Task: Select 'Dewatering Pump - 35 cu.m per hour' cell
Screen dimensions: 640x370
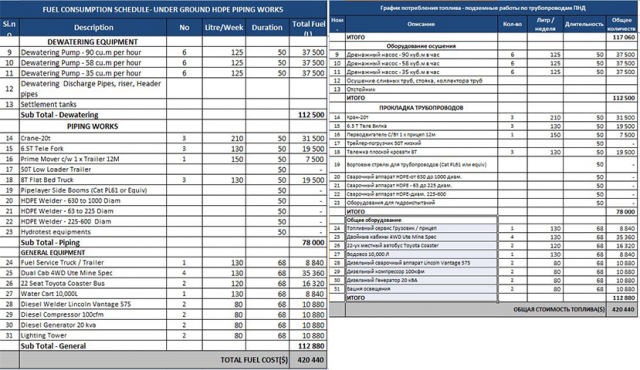Action: (x=93, y=73)
